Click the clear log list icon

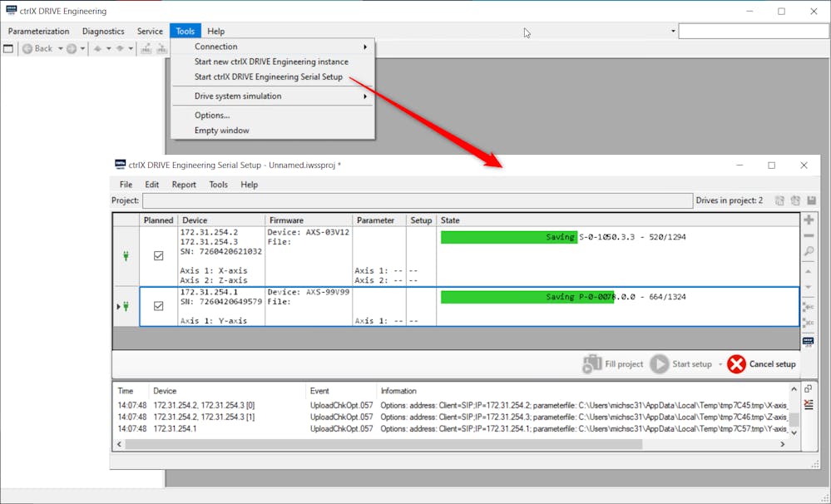click(808, 405)
